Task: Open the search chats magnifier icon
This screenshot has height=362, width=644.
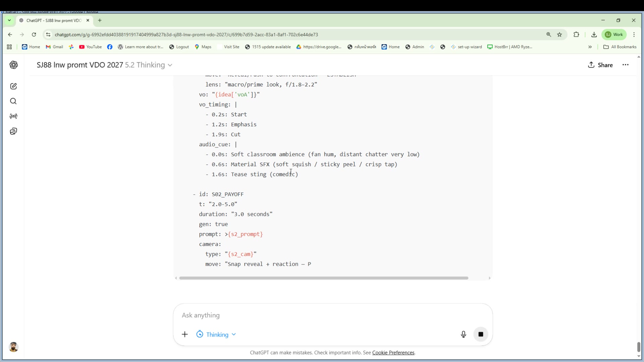Action: [13, 101]
